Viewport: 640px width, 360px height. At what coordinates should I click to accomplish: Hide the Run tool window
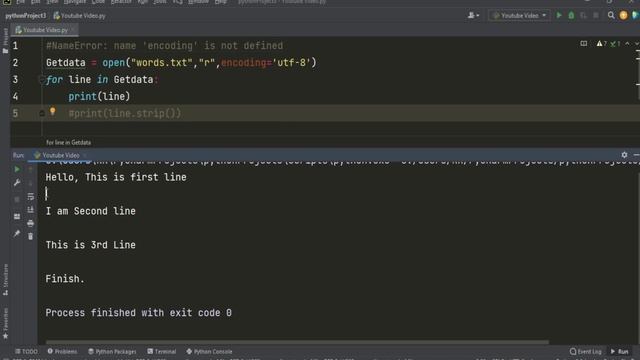636,155
